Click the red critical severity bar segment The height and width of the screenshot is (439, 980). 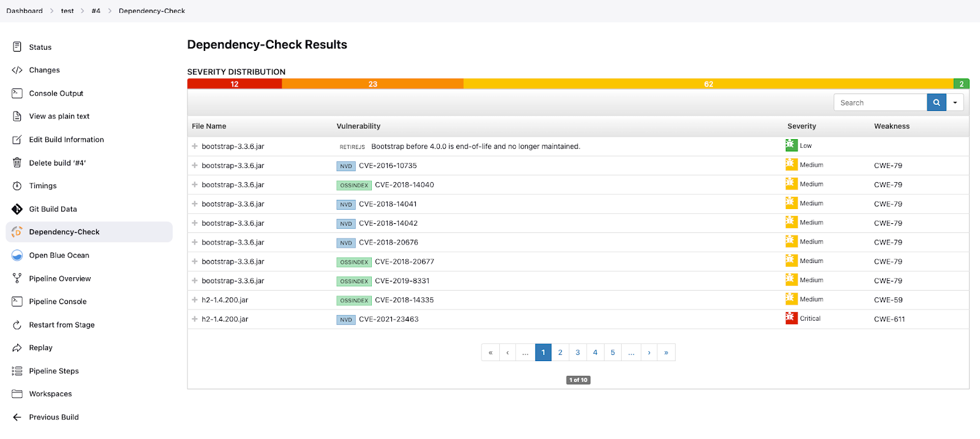point(235,84)
